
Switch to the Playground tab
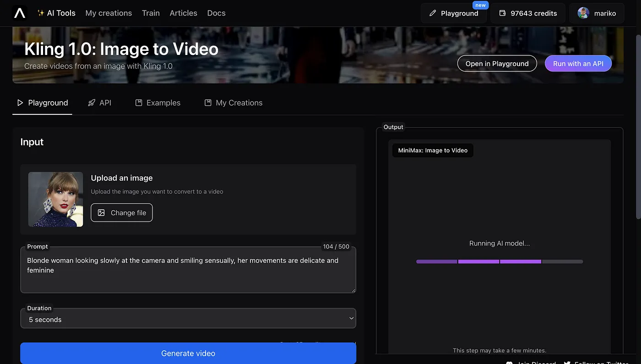coord(42,103)
